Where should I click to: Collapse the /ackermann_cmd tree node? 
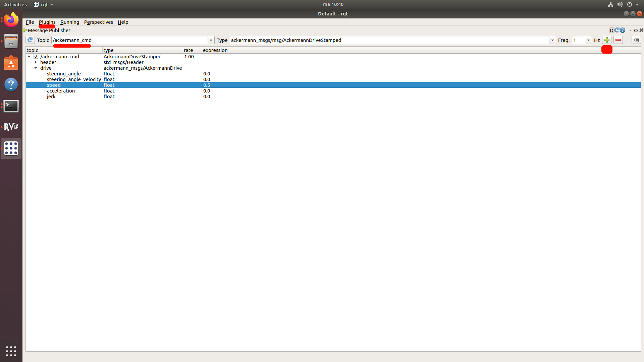(29, 57)
